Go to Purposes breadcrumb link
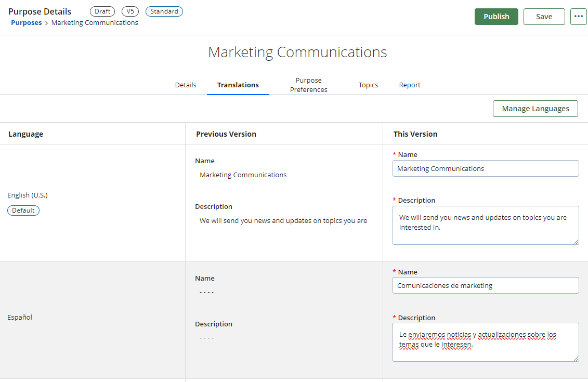Image resolution: width=588 pixels, height=382 pixels. point(26,23)
